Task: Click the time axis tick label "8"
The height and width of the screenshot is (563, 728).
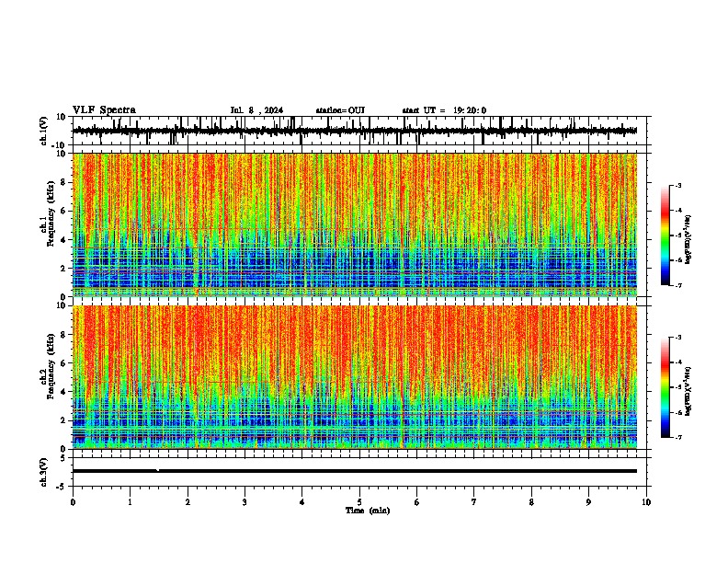Action: (531, 502)
